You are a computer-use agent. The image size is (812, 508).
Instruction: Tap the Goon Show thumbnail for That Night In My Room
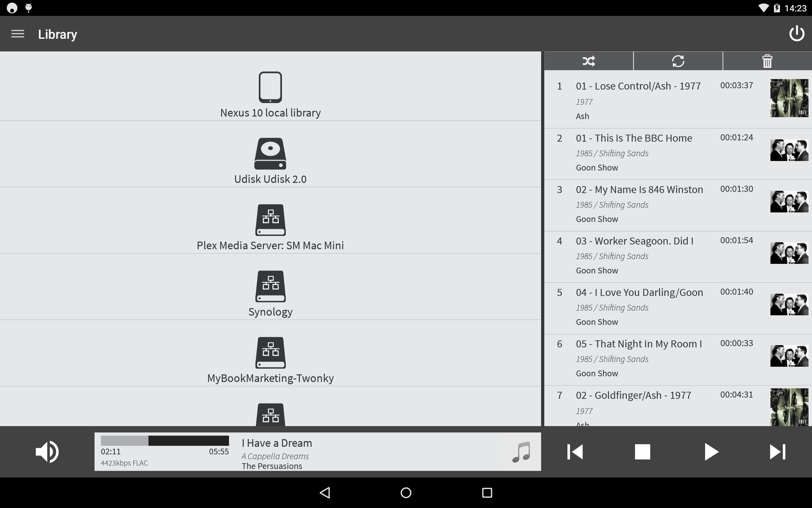789,356
